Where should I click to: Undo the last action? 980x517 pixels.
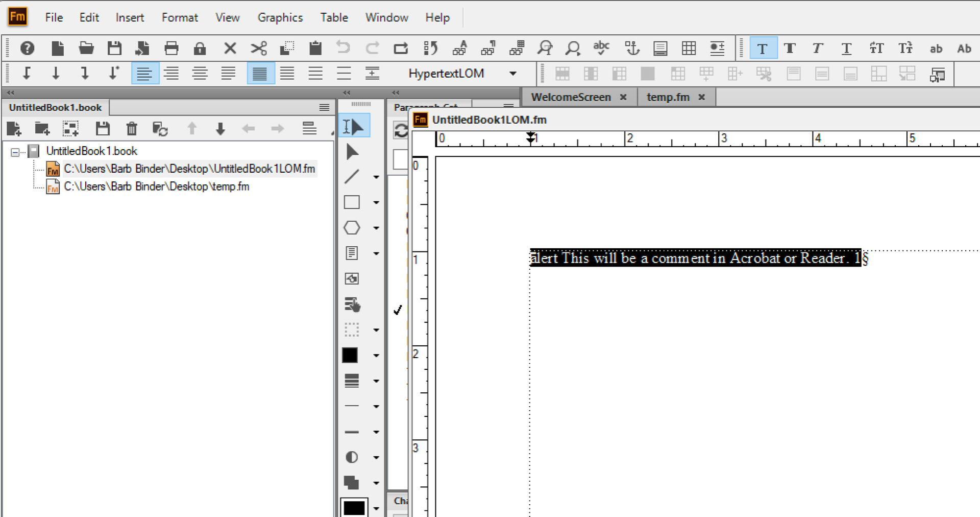click(343, 49)
